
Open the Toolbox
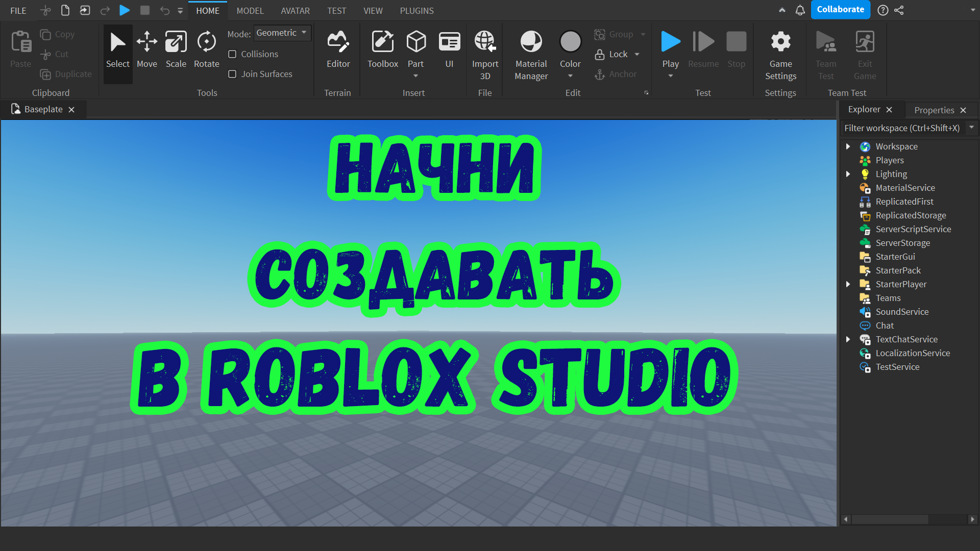[x=382, y=48]
